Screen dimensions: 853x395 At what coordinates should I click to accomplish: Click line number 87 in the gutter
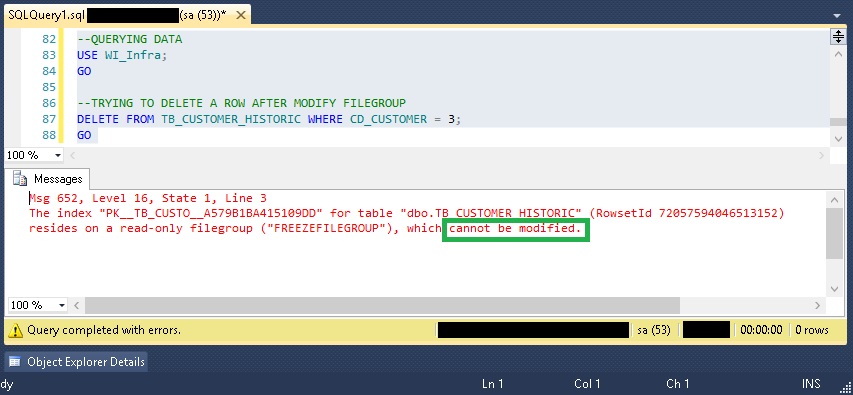49,119
